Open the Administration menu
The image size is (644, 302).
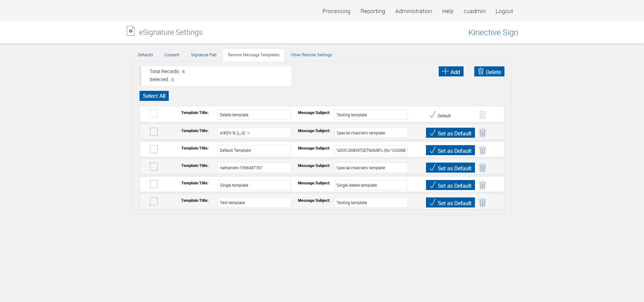[x=413, y=11]
